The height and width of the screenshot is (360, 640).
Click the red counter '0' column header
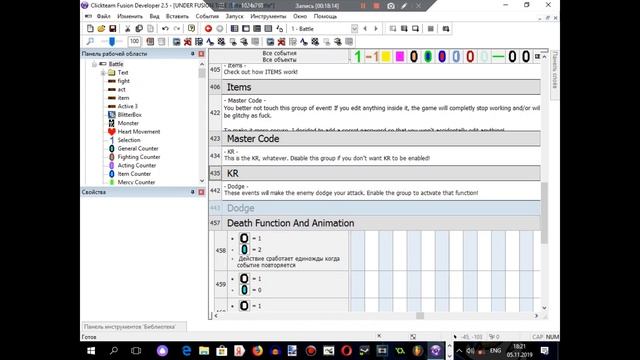pos(470,56)
